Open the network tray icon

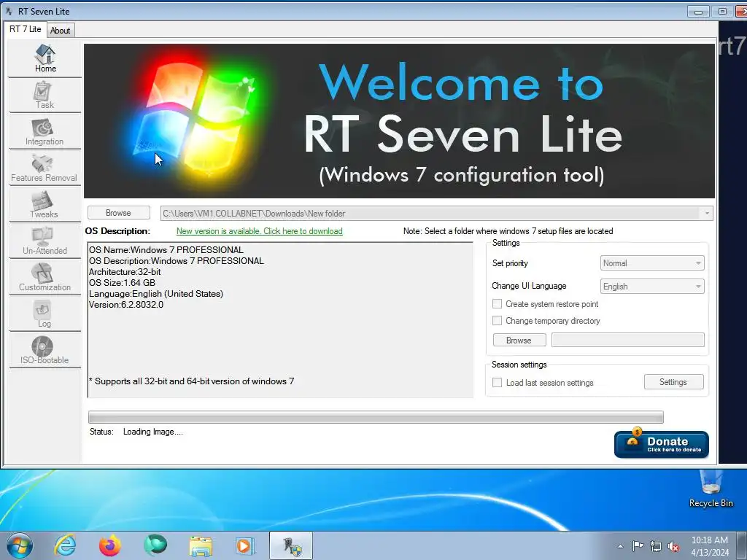656,546
